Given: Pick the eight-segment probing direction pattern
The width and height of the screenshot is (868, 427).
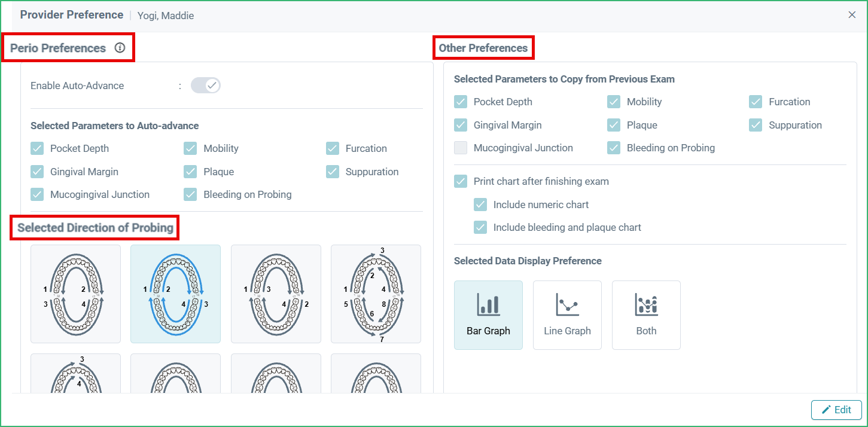Looking at the screenshot, I should coord(376,294).
